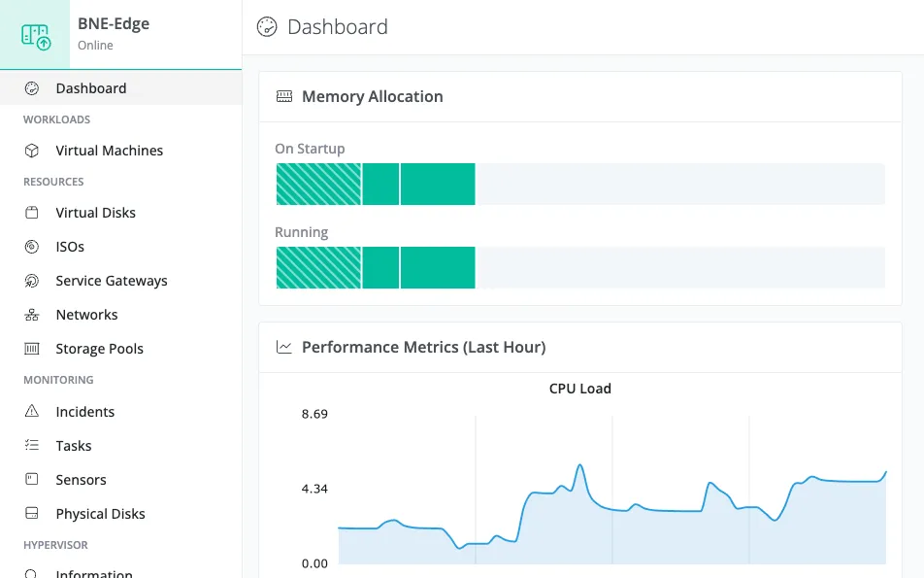Click the narrow middle segment of Running bar

380,268
